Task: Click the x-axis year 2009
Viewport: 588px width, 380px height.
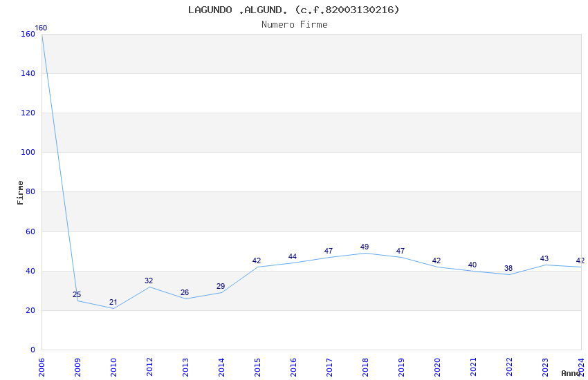Action: [x=77, y=367]
